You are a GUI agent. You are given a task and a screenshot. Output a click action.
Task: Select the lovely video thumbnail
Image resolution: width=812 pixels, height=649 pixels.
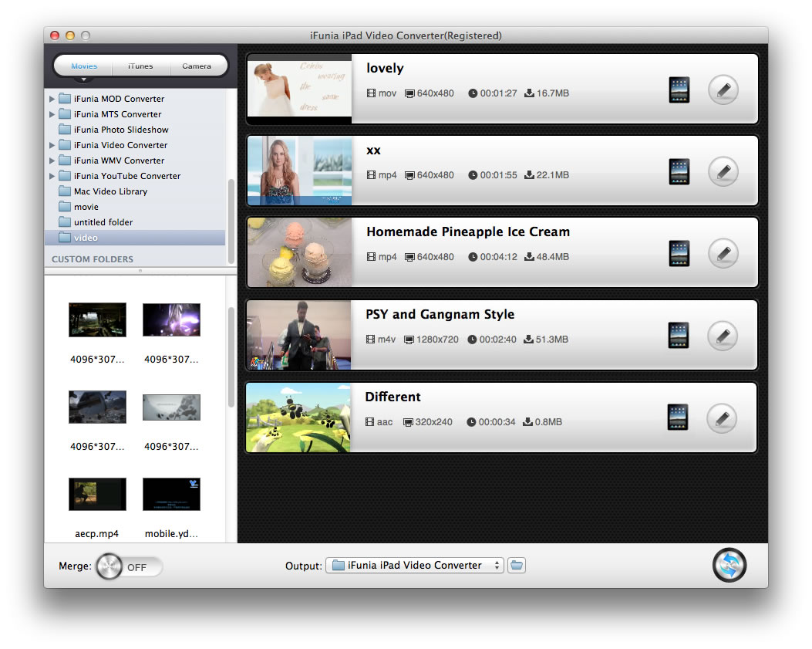click(299, 89)
